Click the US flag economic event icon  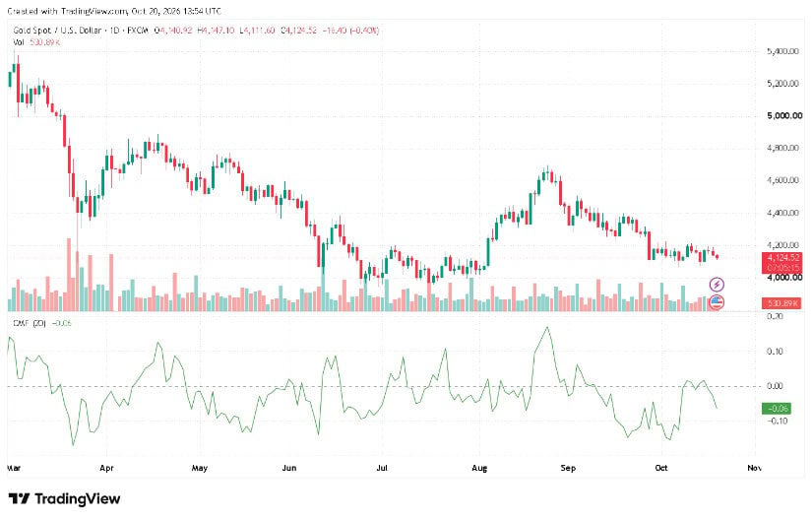pyautogui.click(x=717, y=302)
